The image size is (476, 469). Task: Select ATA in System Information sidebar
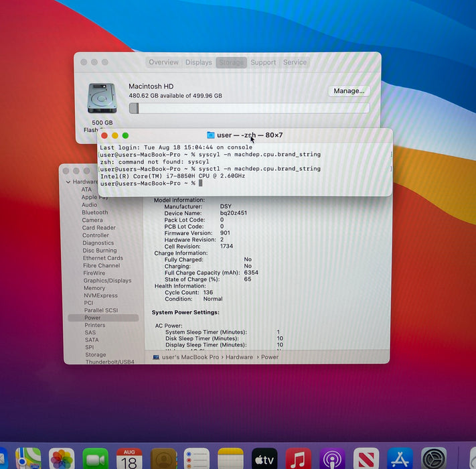pyautogui.click(x=86, y=189)
